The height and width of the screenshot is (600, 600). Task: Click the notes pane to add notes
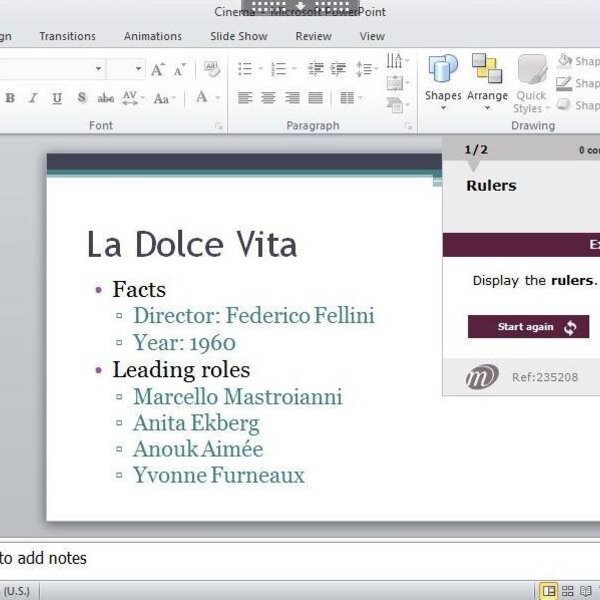pos(300,559)
